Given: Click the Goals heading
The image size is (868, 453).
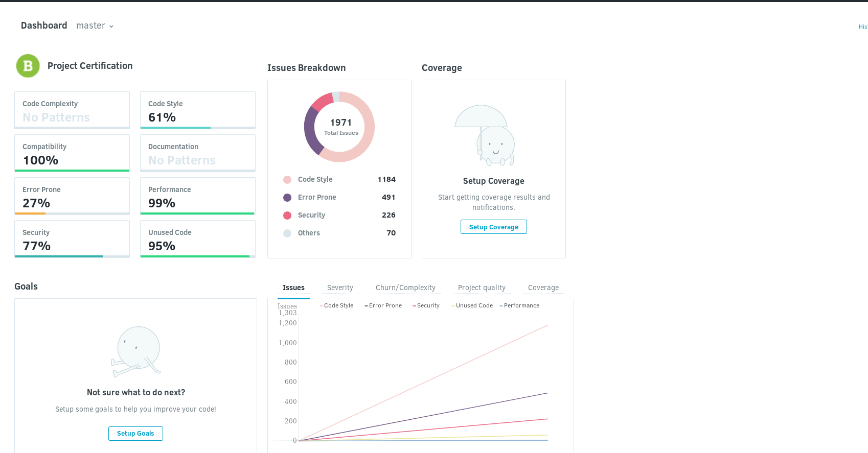Looking at the screenshot, I should [26, 287].
